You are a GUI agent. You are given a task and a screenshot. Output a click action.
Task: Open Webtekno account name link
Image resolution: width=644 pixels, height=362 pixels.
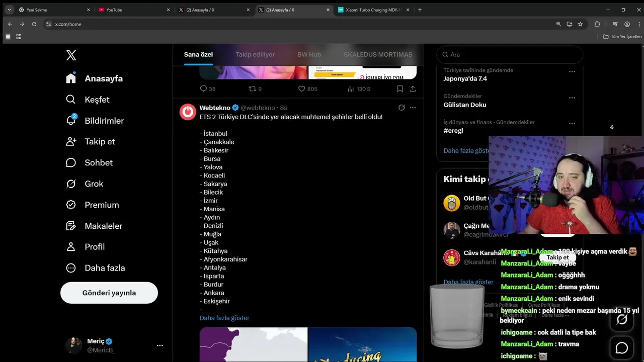[x=215, y=108]
